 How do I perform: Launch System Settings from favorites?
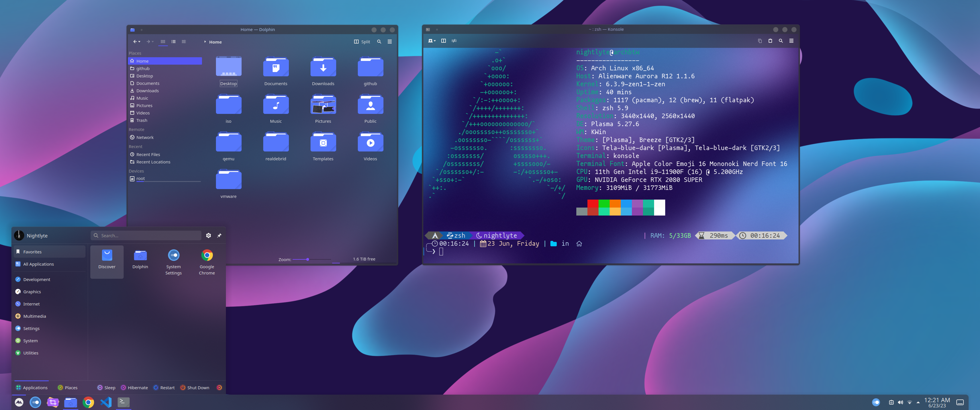pos(173,262)
